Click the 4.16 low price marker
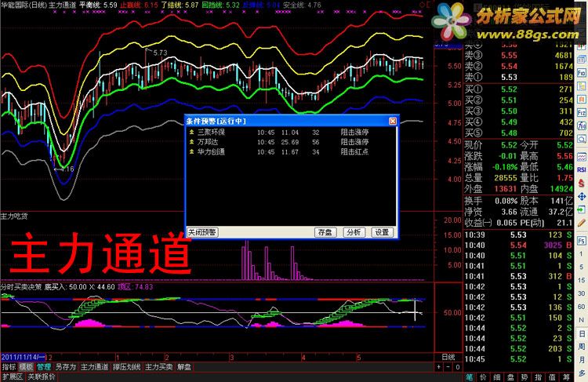The width and height of the screenshot is (588, 382). (x=68, y=169)
